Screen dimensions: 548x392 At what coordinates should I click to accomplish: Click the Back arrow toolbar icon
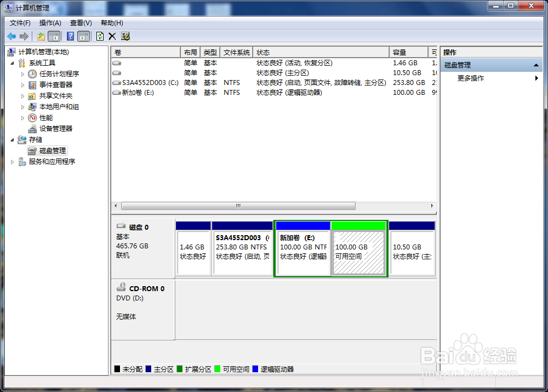(x=12, y=36)
